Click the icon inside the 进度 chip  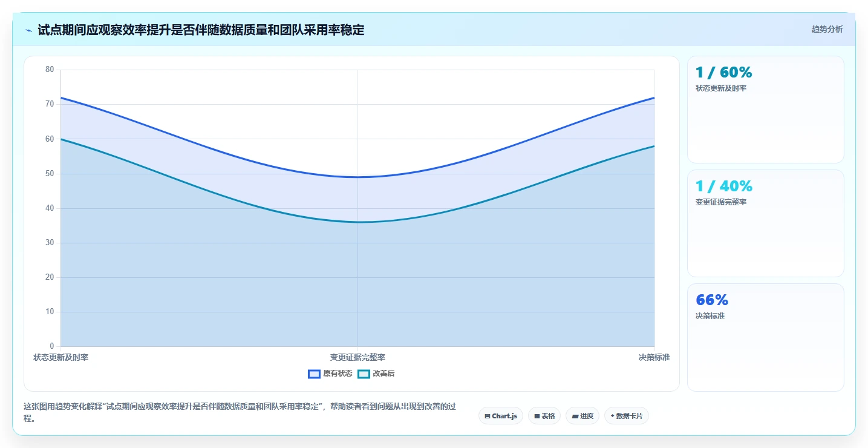575,417
